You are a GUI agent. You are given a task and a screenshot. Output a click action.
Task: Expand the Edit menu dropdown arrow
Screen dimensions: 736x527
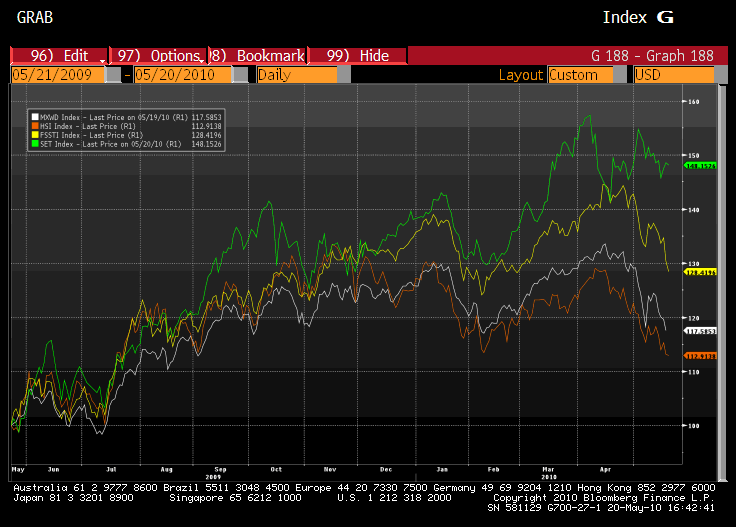pos(102,61)
